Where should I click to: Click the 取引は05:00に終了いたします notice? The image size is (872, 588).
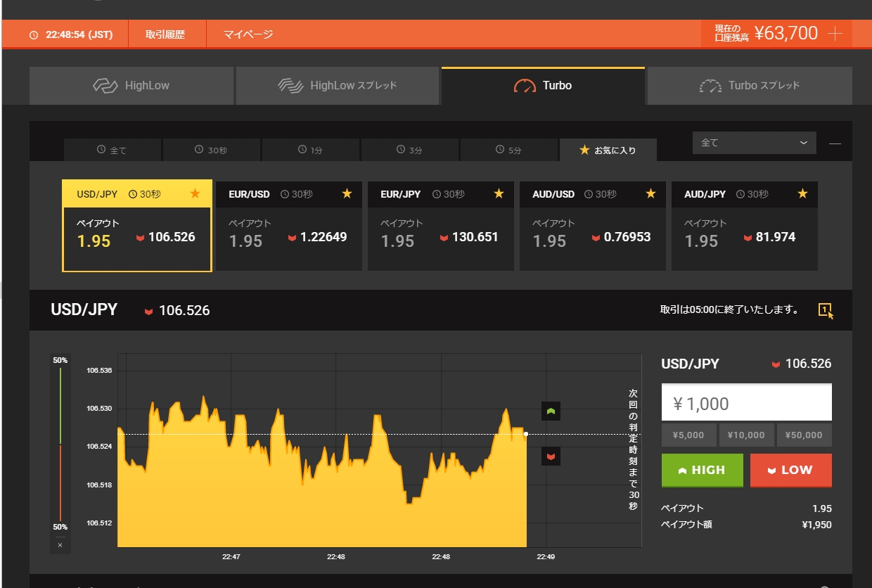[x=729, y=309]
